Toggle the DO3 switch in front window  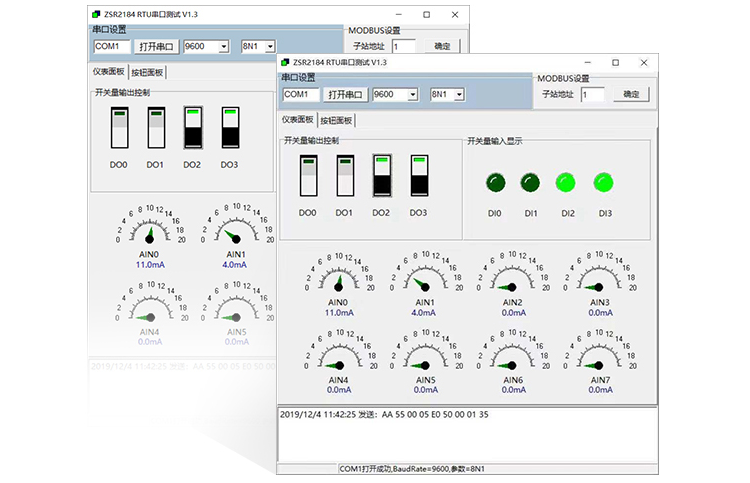pyautogui.click(x=419, y=176)
